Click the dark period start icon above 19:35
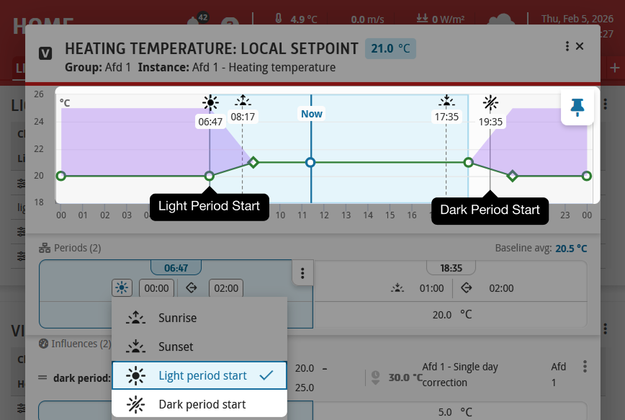This screenshot has height=420, width=625. point(490,102)
